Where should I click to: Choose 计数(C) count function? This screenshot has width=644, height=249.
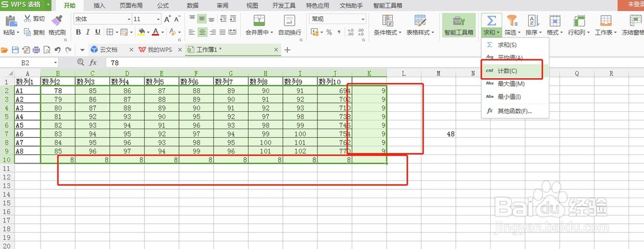(515, 71)
